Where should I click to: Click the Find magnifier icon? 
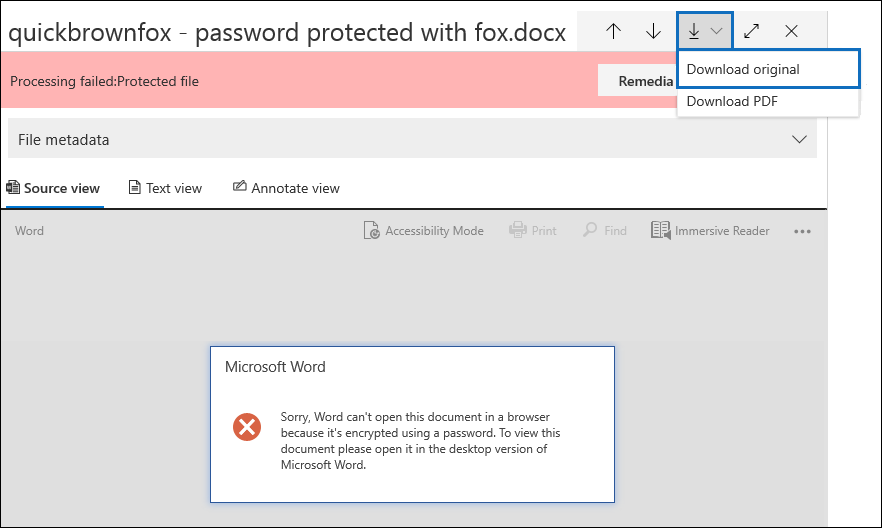click(x=590, y=230)
